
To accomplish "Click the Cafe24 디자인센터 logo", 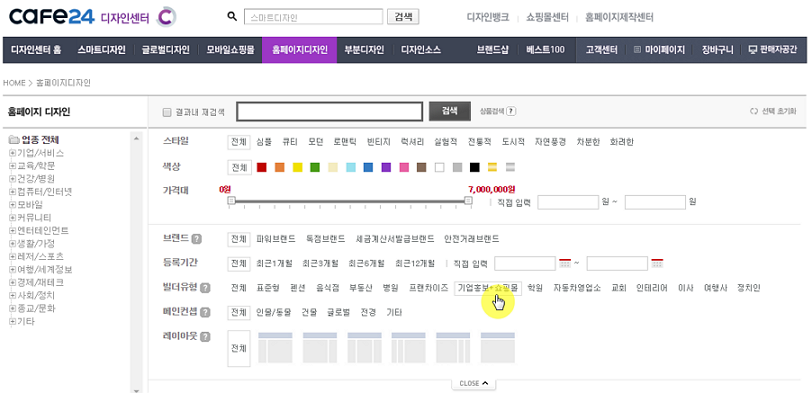I will click(x=92, y=17).
